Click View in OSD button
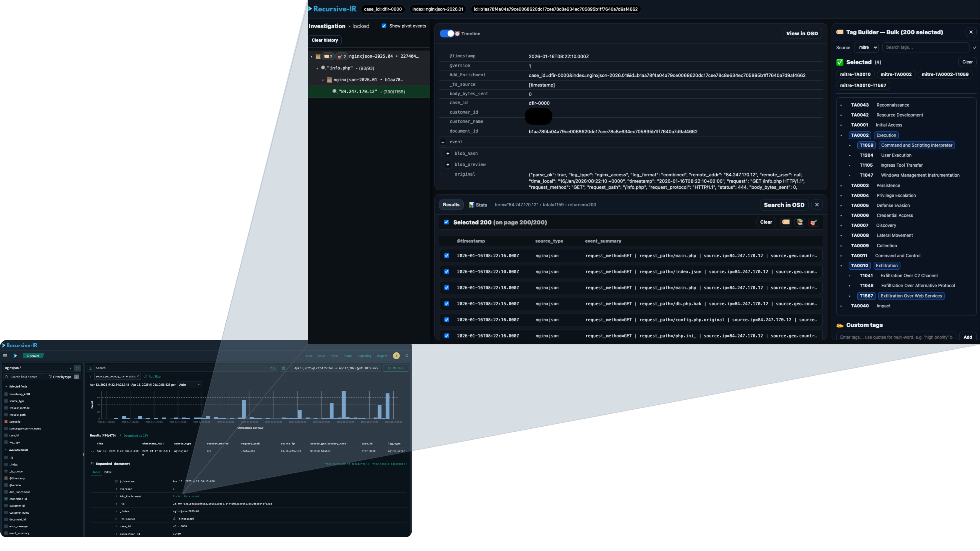 (x=802, y=34)
